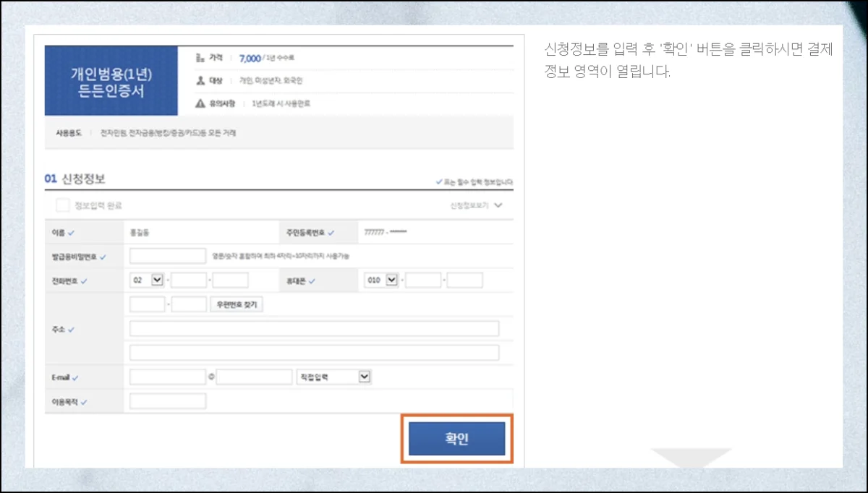Click the 대상 person icon

click(x=200, y=80)
